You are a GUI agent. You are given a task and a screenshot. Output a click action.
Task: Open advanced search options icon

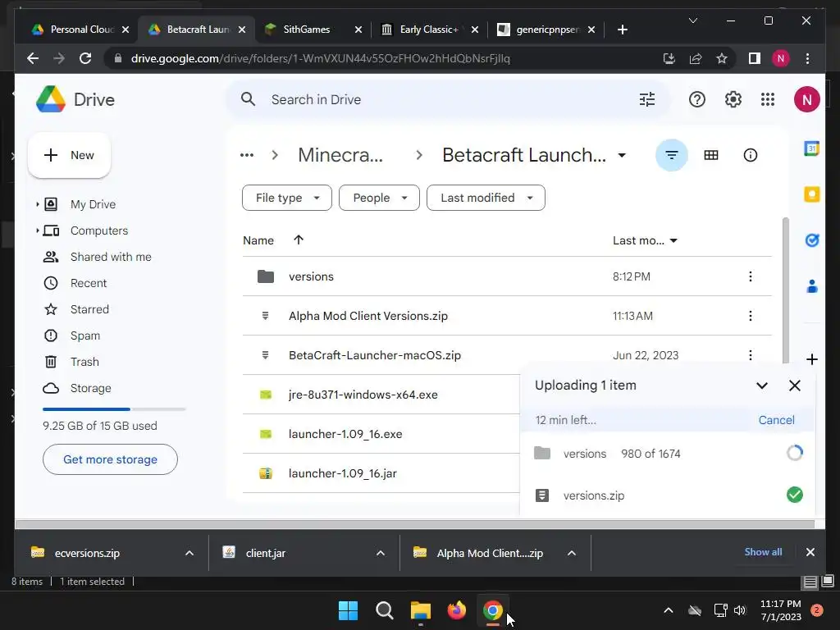point(647,99)
